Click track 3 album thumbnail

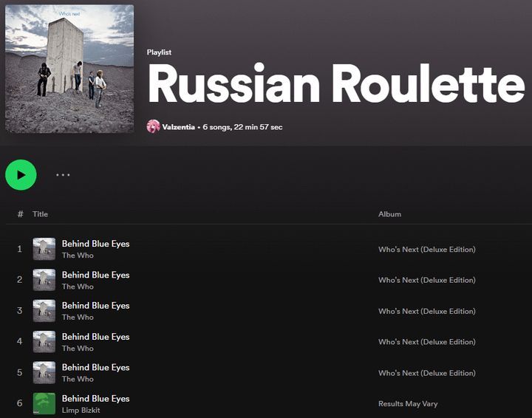pos(44,311)
